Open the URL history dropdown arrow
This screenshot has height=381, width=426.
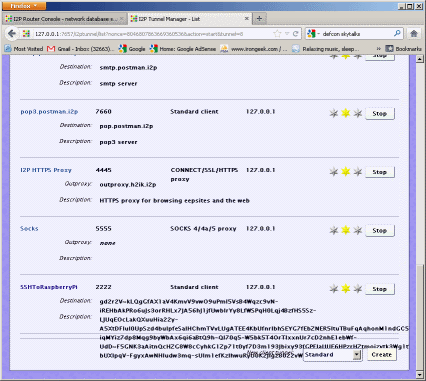click(x=287, y=34)
